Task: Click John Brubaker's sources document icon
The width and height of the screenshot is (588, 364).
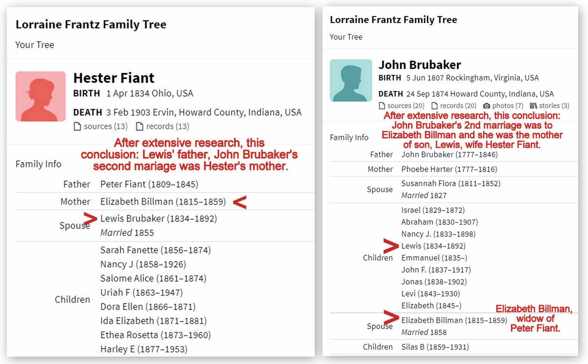Action: pyautogui.click(x=382, y=106)
